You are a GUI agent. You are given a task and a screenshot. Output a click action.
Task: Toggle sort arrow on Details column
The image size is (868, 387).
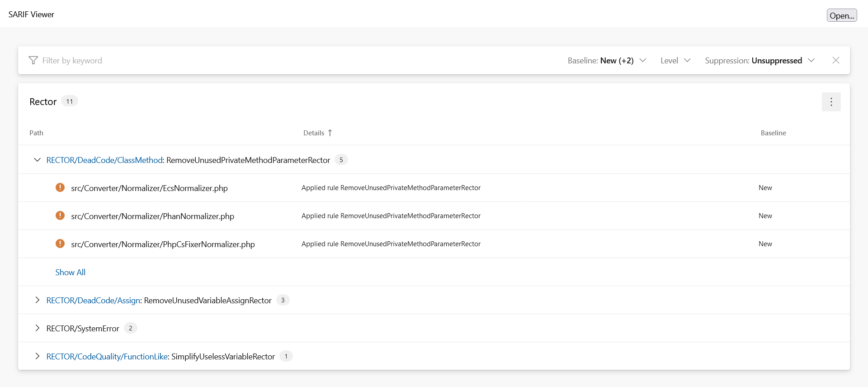(x=330, y=133)
